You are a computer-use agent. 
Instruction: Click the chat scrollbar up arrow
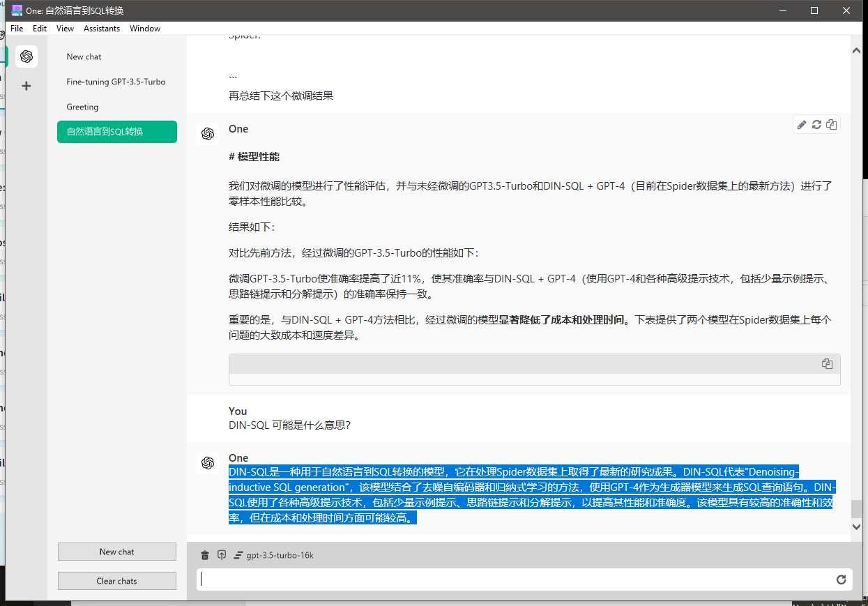coord(857,51)
